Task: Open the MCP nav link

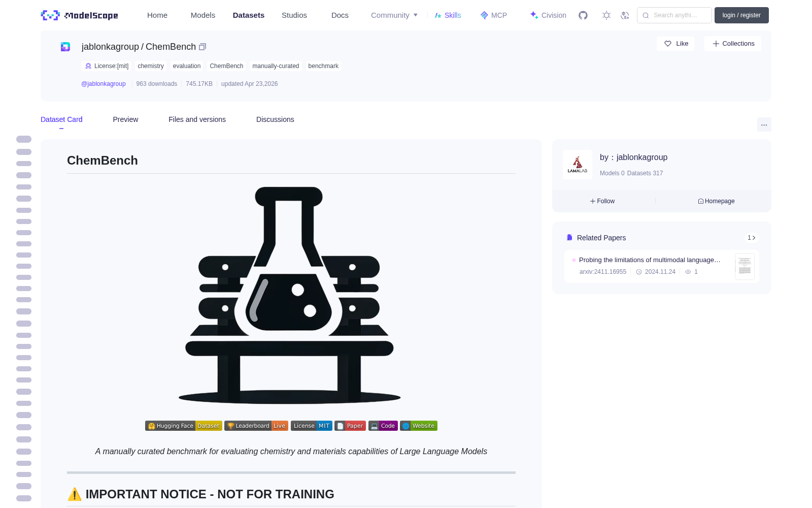Action: point(493,15)
